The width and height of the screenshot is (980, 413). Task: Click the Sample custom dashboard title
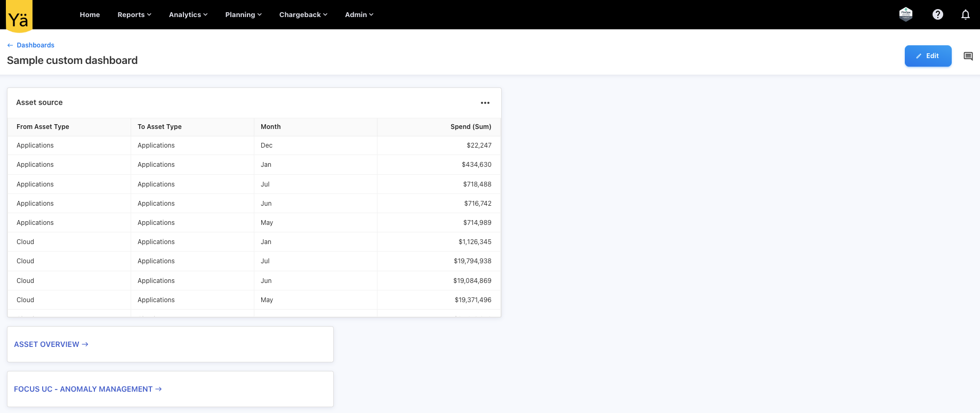pyautogui.click(x=72, y=60)
